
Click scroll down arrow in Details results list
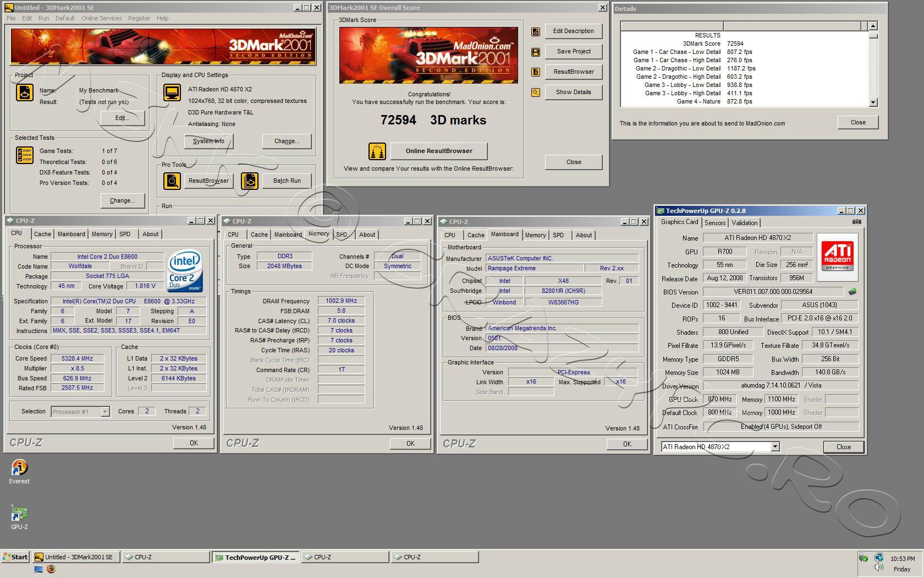point(873,102)
